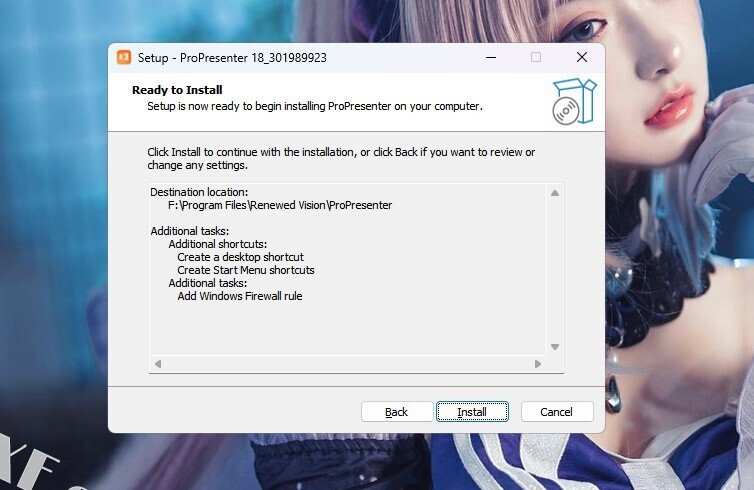Click the 'Ready to Install' heading
This screenshot has width=754, height=490.
177,90
